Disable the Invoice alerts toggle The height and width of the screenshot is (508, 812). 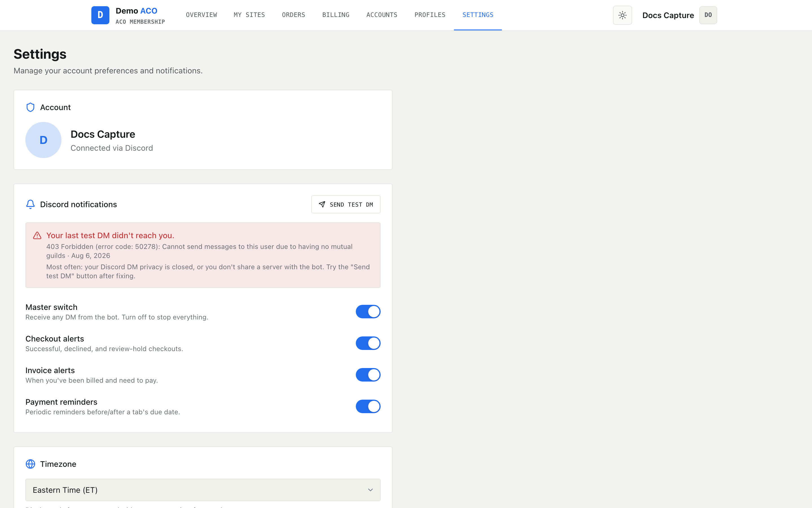click(x=368, y=375)
